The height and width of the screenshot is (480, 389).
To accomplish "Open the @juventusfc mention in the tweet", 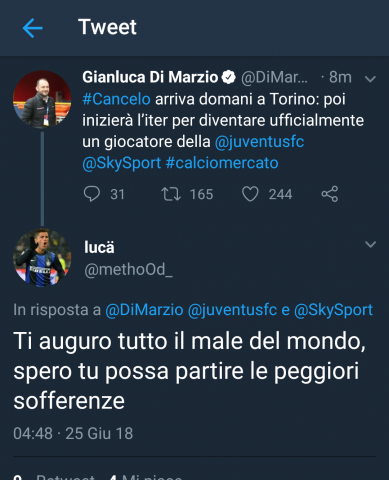I will (259, 142).
